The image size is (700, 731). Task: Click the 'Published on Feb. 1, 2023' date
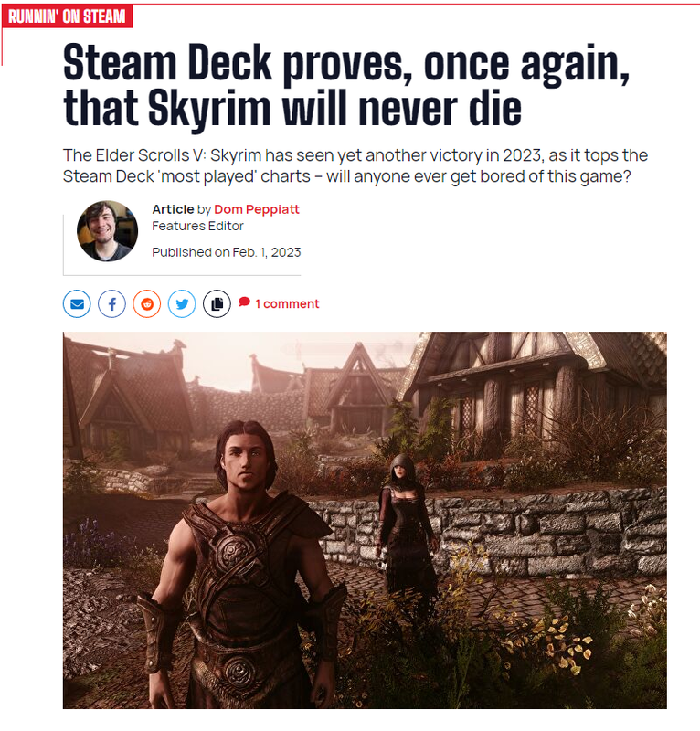(227, 252)
